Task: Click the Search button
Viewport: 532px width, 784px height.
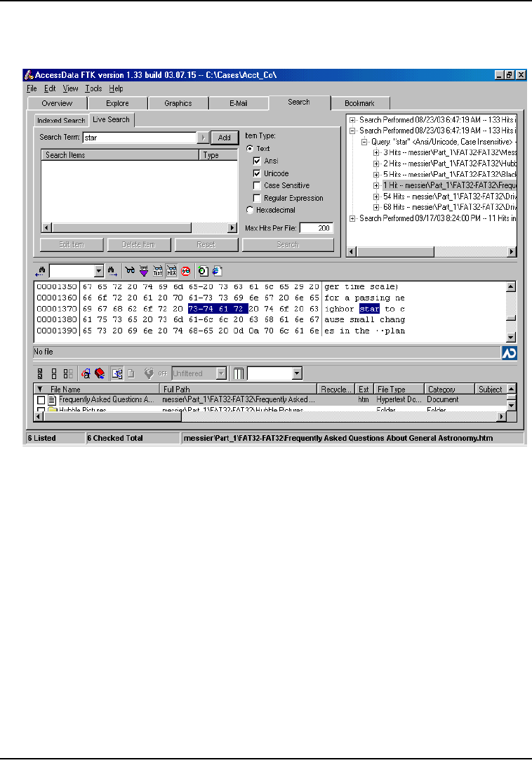Action: (288, 244)
